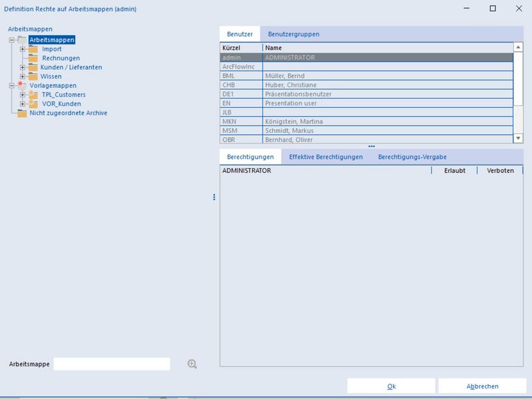The height and width of the screenshot is (399, 532).
Task: Click the TPL_Customers template folder icon
Action: pyautogui.click(x=33, y=95)
